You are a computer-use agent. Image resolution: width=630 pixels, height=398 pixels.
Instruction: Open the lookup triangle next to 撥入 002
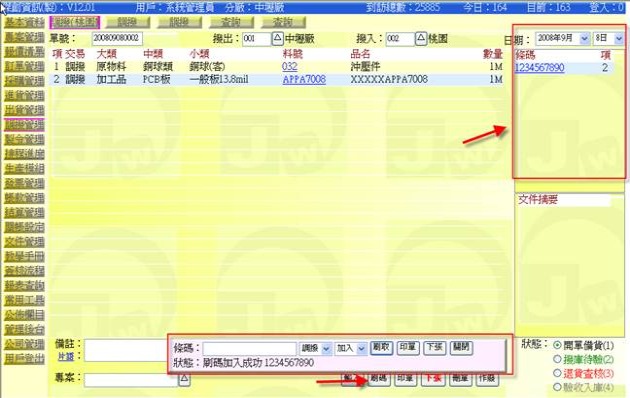pos(421,39)
